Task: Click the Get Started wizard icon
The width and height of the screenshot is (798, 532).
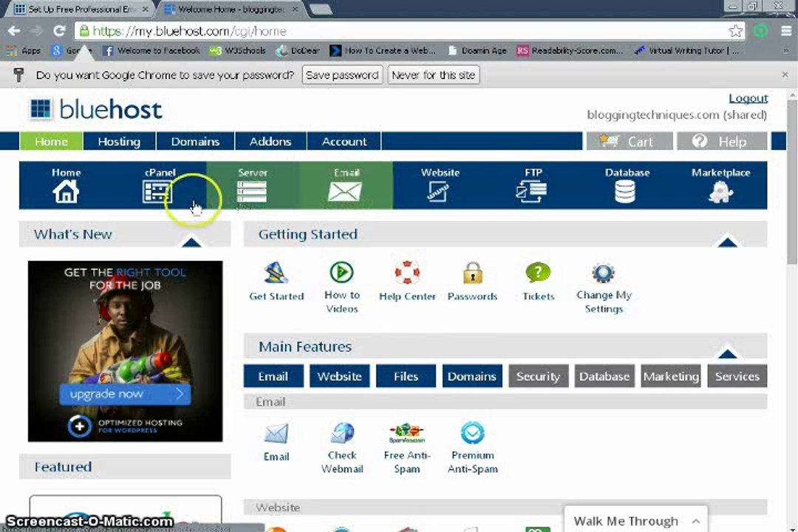Action: click(276, 273)
